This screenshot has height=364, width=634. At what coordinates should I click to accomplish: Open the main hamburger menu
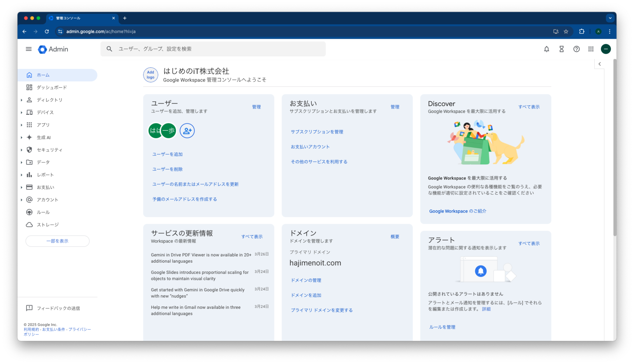click(29, 49)
